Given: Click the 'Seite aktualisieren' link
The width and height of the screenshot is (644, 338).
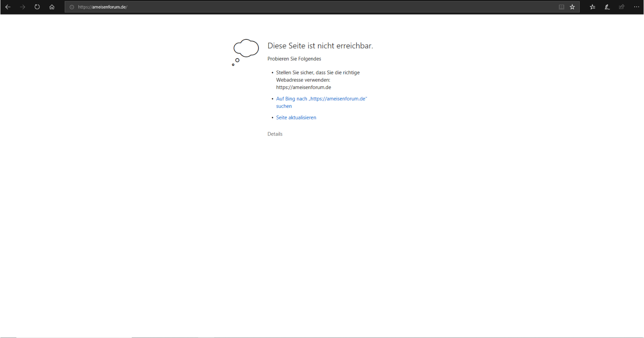Looking at the screenshot, I should pos(296,117).
